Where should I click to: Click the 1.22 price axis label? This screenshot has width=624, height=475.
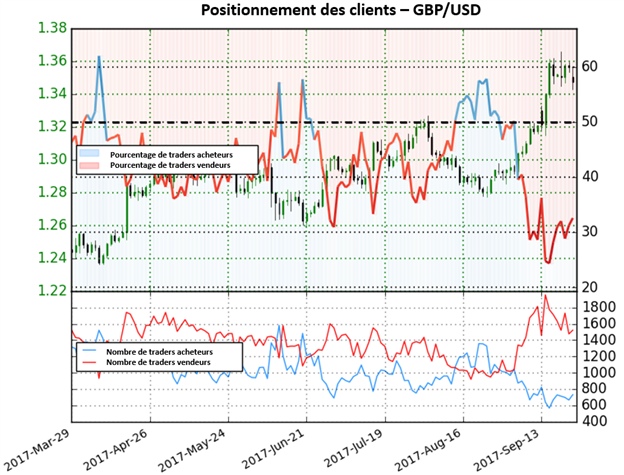pyautogui.click(x=52, y=291)
